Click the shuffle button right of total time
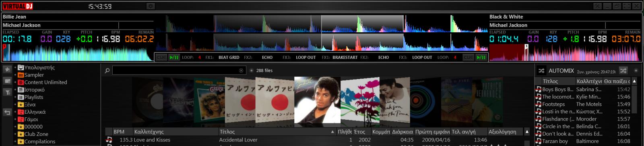The height and width of the screenshot is (146, 644). (623, 71)
